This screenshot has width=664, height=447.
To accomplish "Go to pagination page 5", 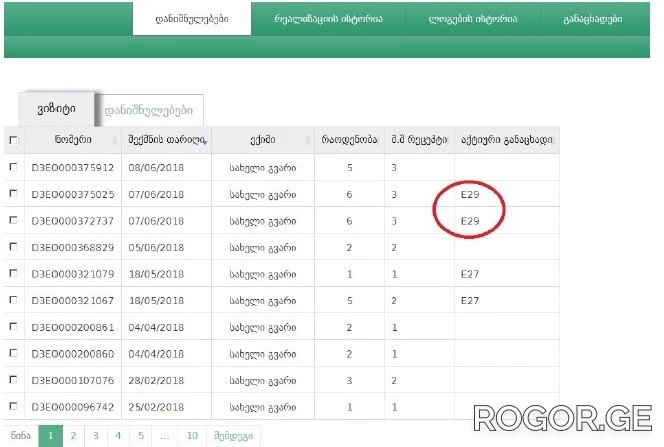I will 141,436.
